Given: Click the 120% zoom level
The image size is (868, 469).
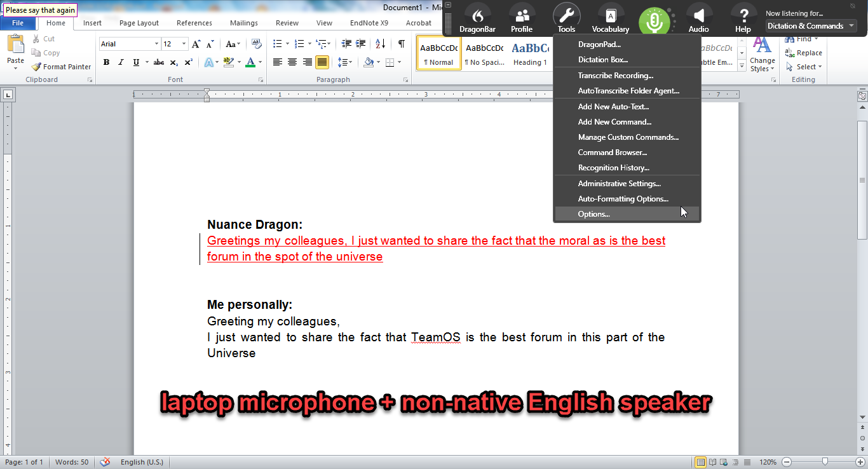Looking at the screenshot, I should 768,462.
